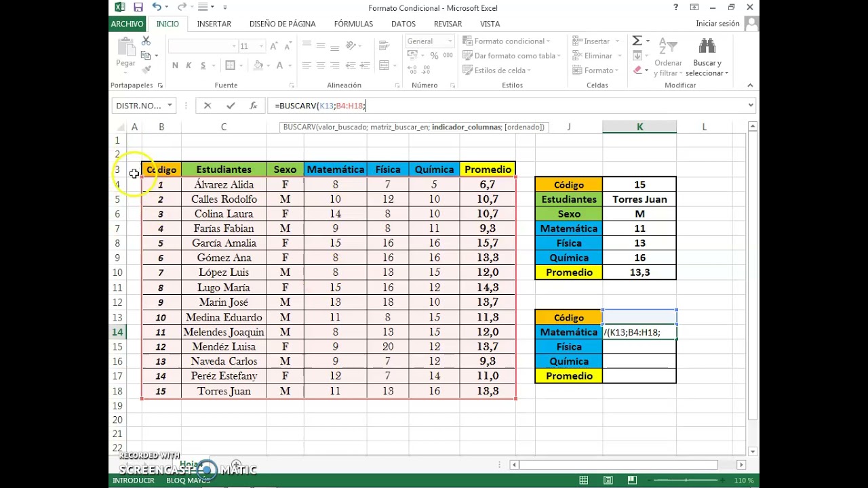Click the AutoSum sigma icon

coord(637,41)
